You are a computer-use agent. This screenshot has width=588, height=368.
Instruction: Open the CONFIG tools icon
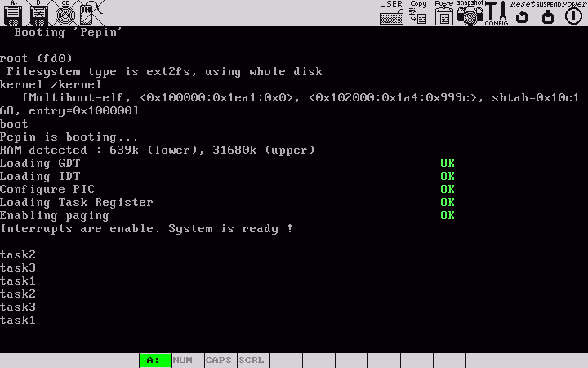coord(497,13)
